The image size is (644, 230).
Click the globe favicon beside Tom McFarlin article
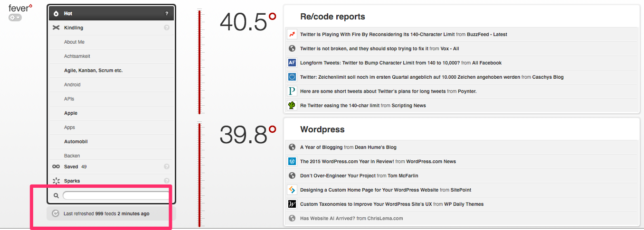pos(292,175)
